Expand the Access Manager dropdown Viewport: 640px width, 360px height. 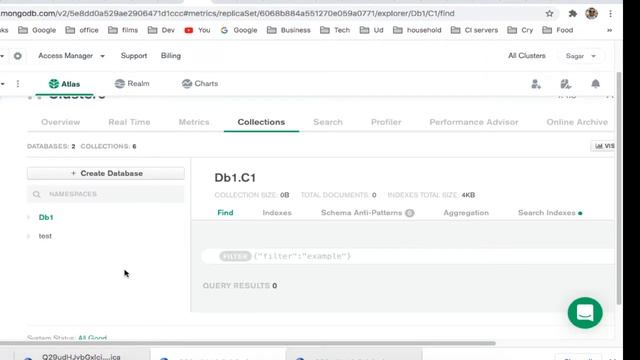click(71, 56)
